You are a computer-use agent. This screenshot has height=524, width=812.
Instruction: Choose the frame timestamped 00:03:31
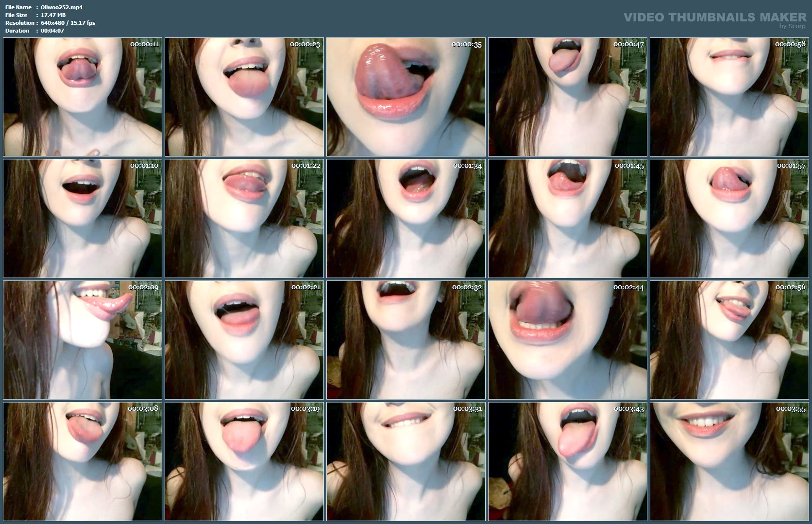click(x=406, y=461)
